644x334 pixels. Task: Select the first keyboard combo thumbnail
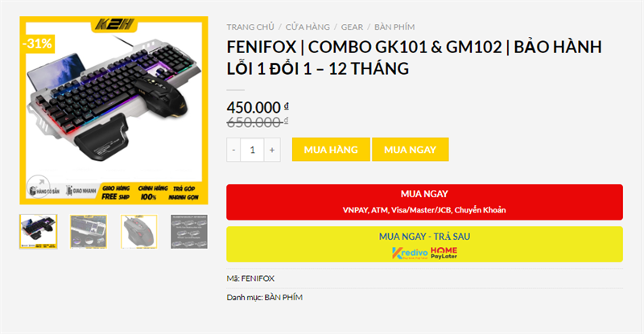38,232
